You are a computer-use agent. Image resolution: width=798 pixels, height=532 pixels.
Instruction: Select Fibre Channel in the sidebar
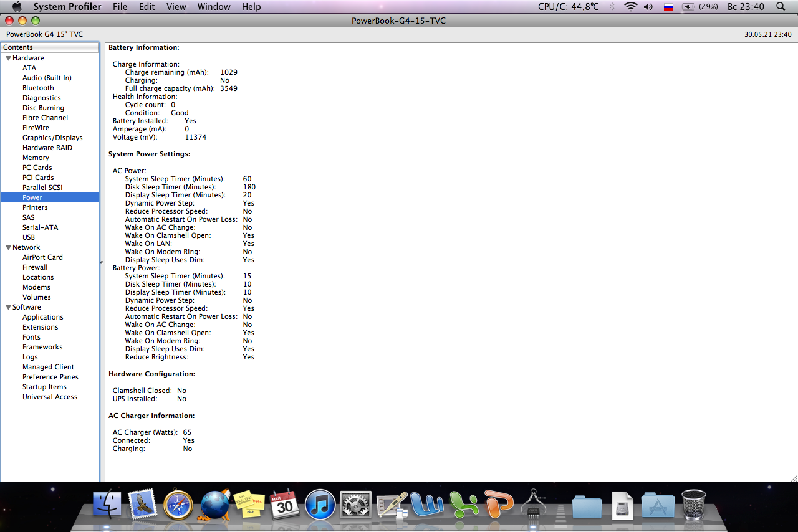(x=49, y=118)
